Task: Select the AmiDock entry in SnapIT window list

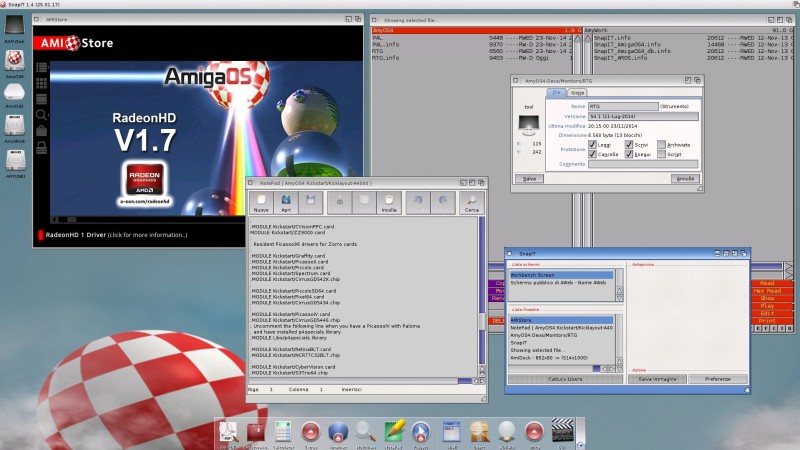Action: coord(562,358)
